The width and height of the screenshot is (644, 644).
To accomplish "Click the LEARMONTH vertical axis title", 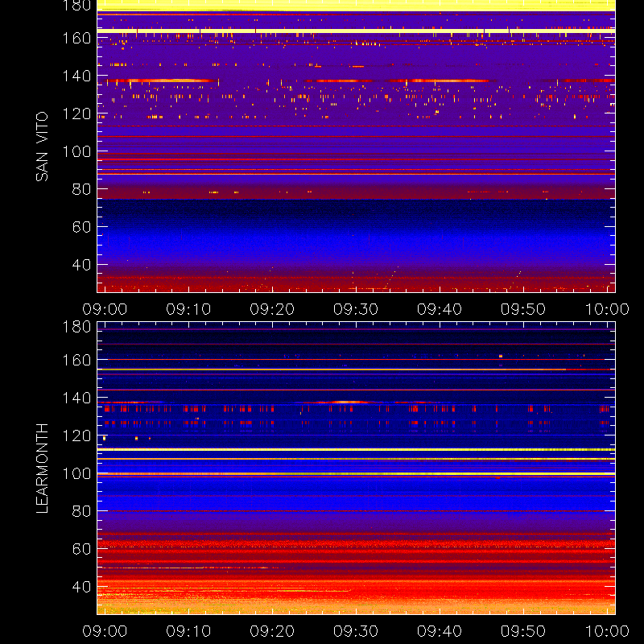I will (42, 469).
